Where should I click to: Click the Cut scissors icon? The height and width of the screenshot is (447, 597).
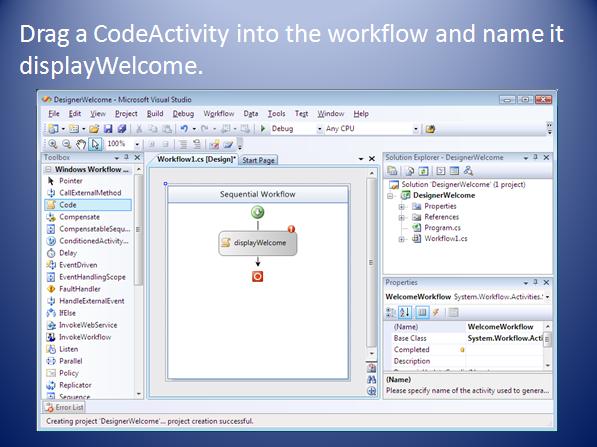tap(139, 129)
